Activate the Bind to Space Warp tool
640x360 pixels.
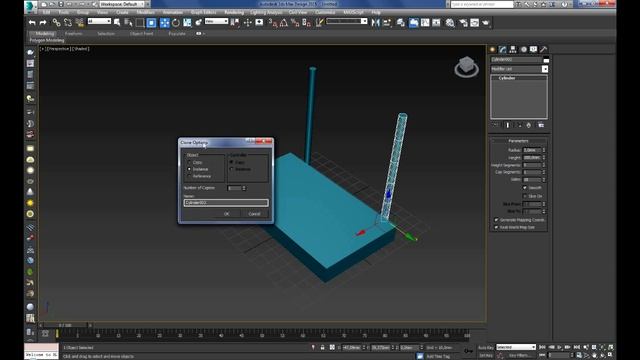[79, 22]
